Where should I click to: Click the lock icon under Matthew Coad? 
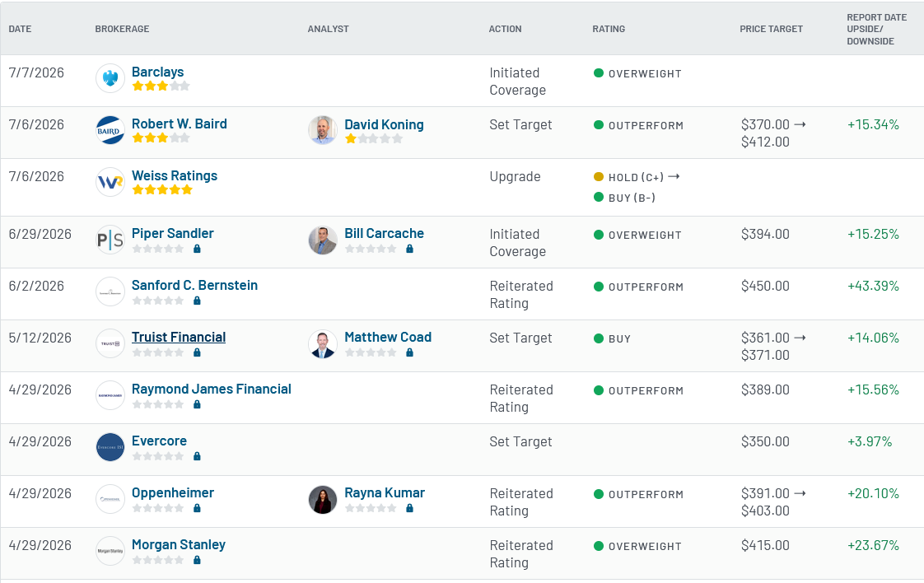pyautogui.click(x=409, y=352)
